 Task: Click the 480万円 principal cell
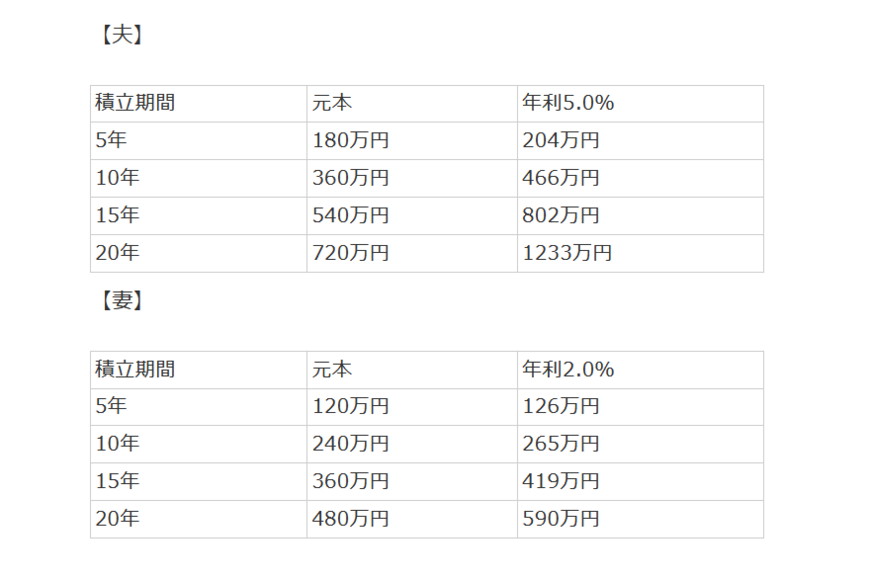(350, 519)
